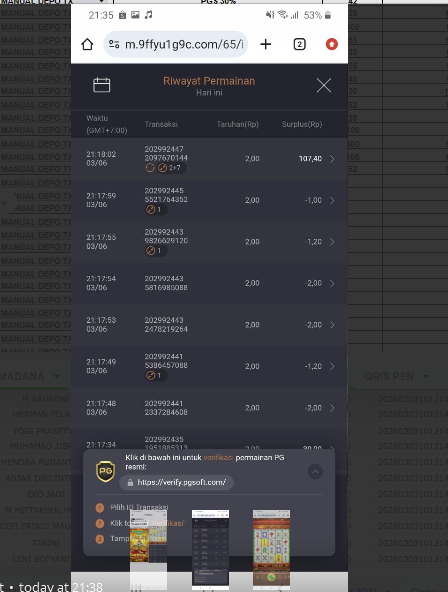Image resolution: width=448 pixels, height=592 pixels.
Task: Open the tab switcher showing 2 tabs
Action: coord(299,44)
